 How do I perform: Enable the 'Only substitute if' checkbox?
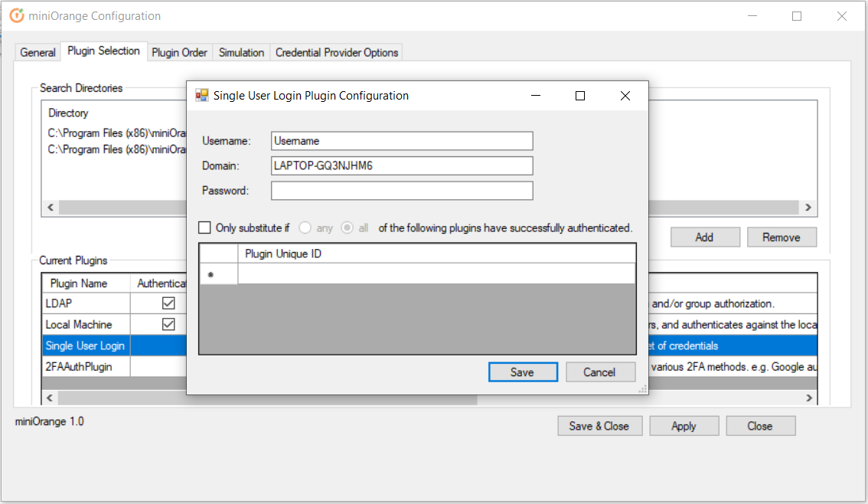(204, 227)
